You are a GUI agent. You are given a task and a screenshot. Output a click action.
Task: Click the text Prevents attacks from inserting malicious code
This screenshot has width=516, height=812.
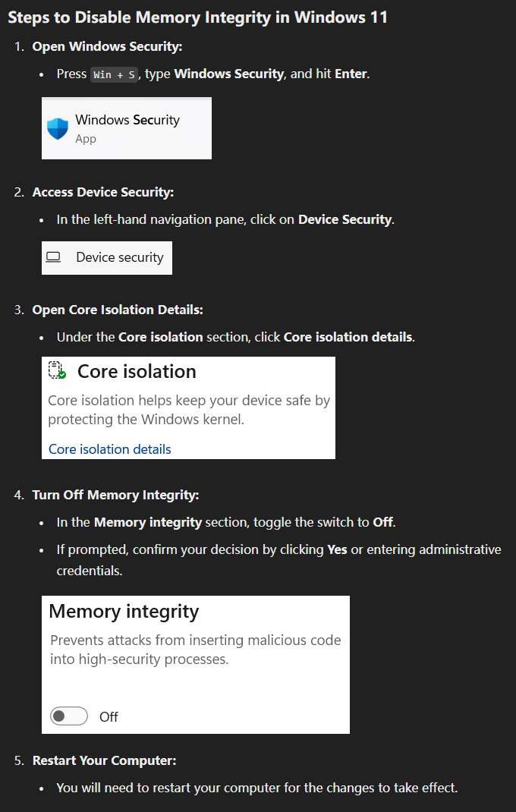tap(195, 640)
